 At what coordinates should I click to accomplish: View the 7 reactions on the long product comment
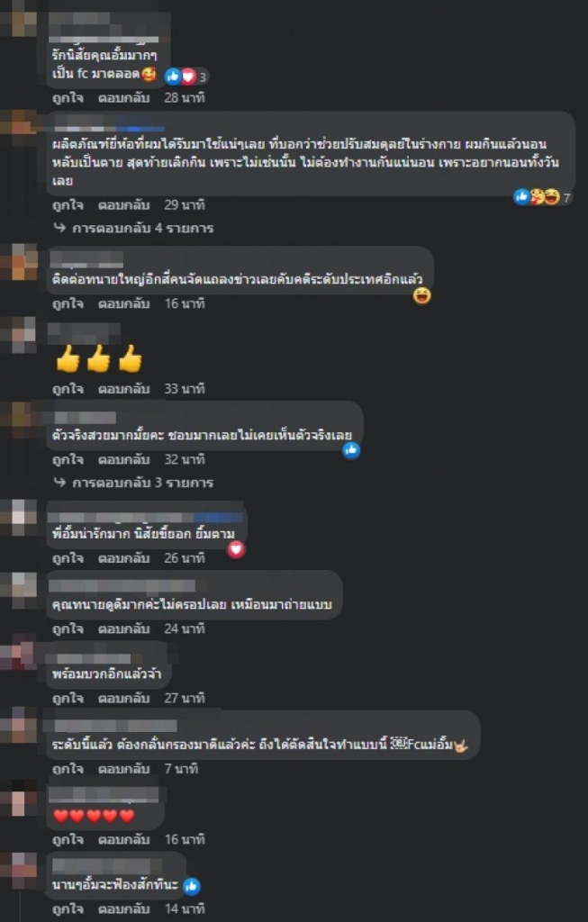click(x=543, y=197)
